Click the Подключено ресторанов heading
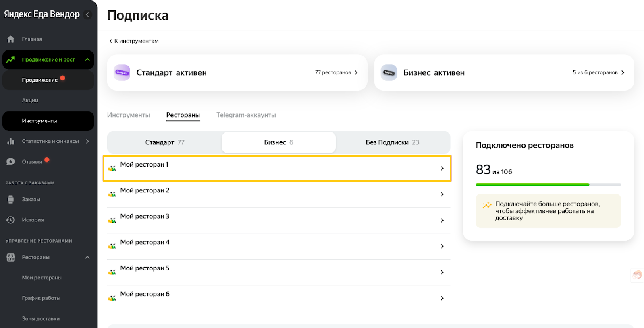Viewport: 644px width, 328px height. click(x=525, y=145)
